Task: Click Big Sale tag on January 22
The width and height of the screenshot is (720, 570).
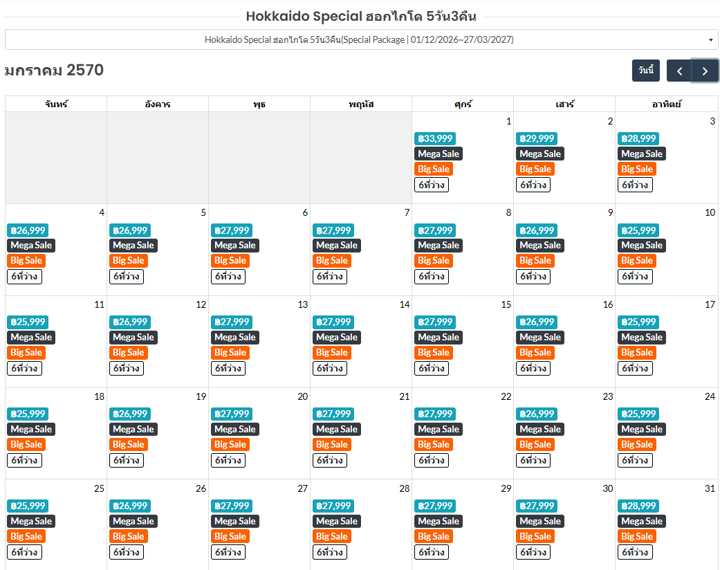Action: [x=433, y=445]
